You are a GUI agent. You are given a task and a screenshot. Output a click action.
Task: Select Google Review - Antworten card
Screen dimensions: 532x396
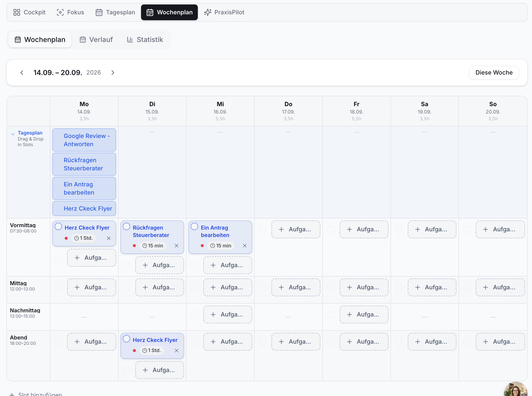point(84,140)
